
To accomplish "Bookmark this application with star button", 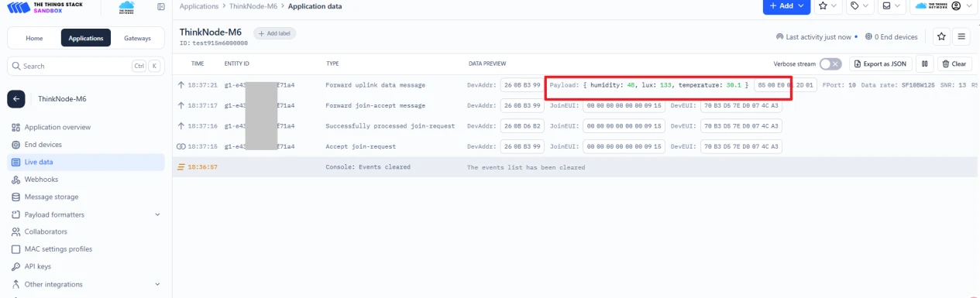I will (940, 36).
